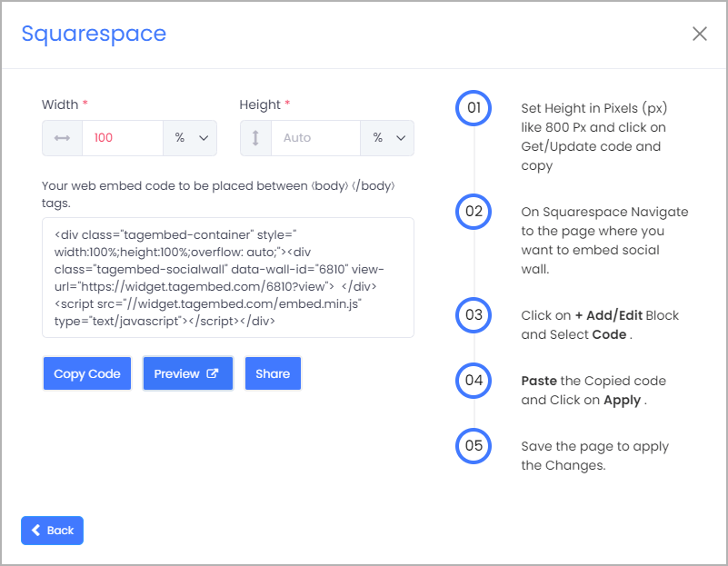728x566 pixels.
Task: Click the text 'On Squarespace Navigate'
Action: pos(604,212)
